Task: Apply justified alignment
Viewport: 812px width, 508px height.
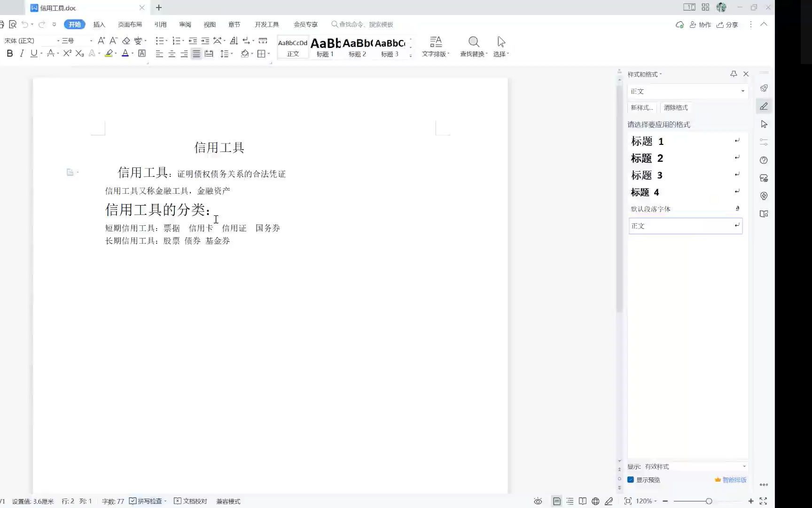Action: point(196,54)
